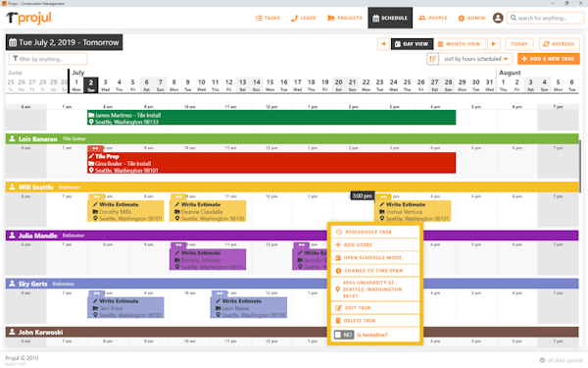Toggle sort direction icon
The height and width of the screenshot is (368, 588).
pyautogui.click(x=433, y=59)
